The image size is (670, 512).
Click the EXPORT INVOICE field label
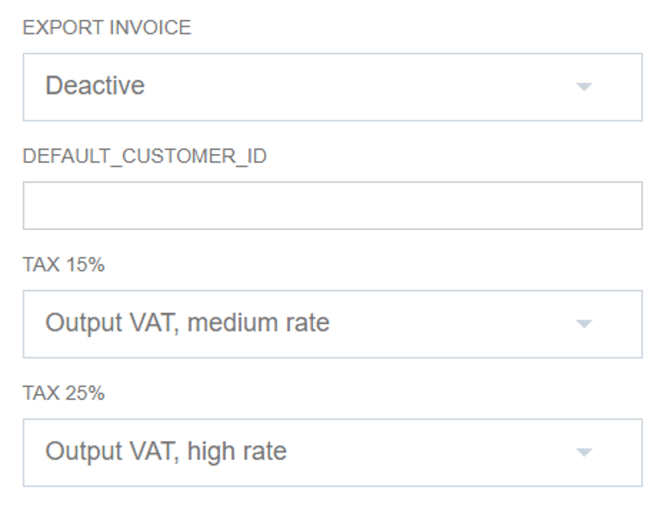(107, 28)
